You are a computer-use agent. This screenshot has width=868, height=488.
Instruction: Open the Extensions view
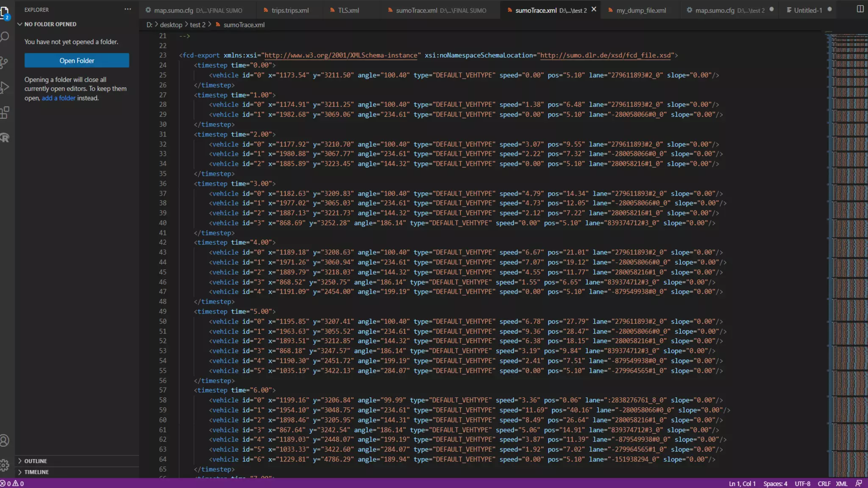5,113
